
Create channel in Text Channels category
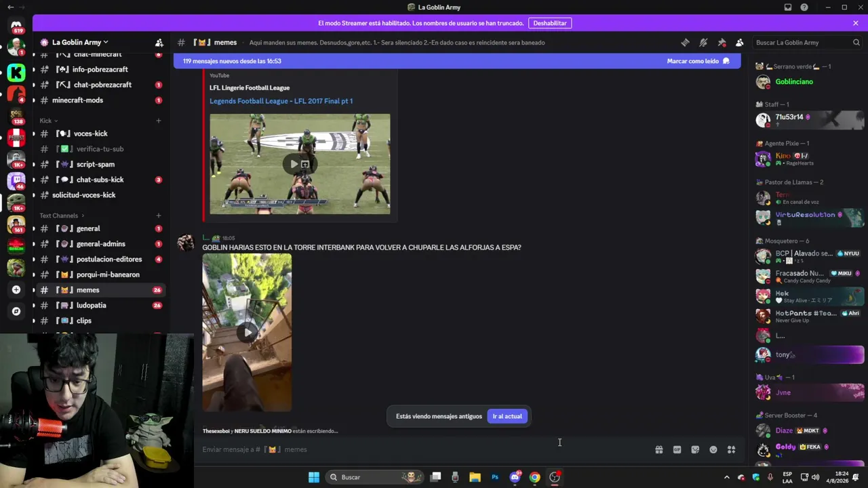coord(159,216)
